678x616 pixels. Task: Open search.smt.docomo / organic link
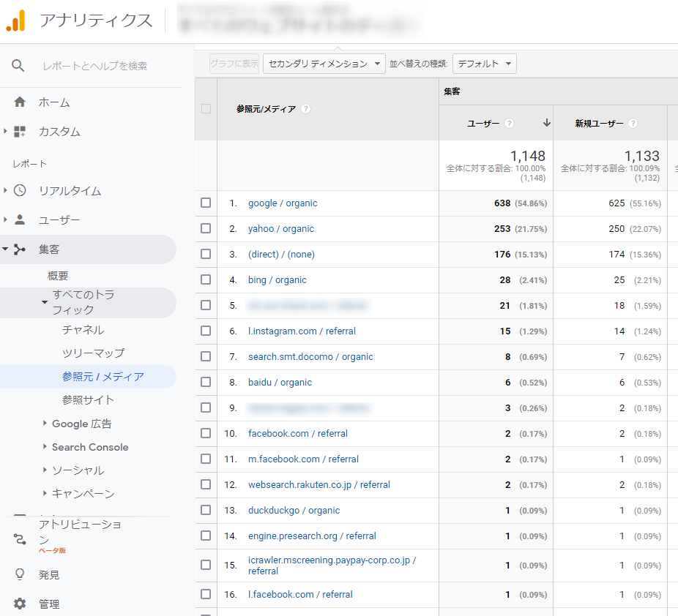[x=310, y=357]
